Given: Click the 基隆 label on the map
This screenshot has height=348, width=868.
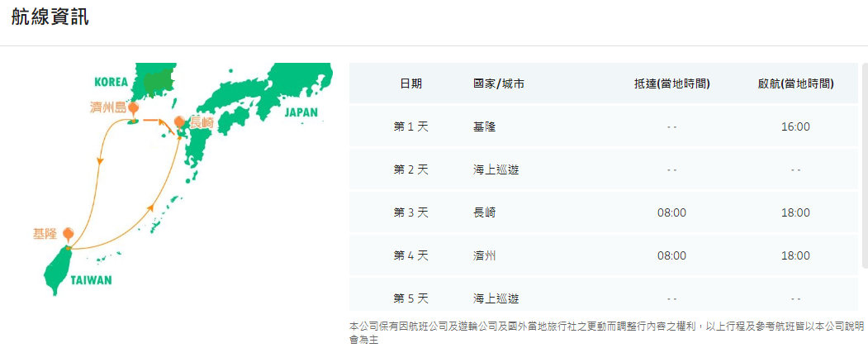Looking at the screenshot, I should [46, 235].
